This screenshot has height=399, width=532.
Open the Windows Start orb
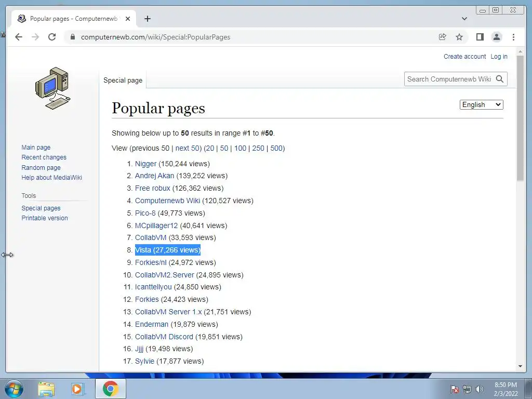point(14,389)
